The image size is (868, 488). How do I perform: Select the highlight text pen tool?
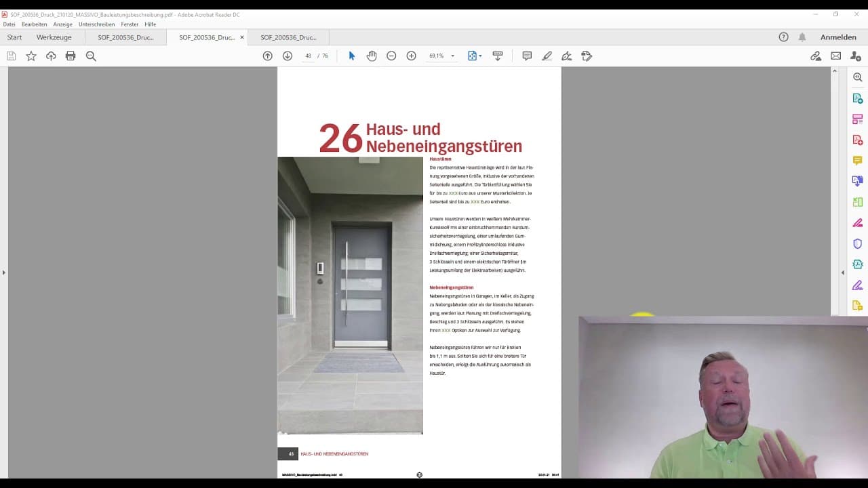[x=547, y=56]
